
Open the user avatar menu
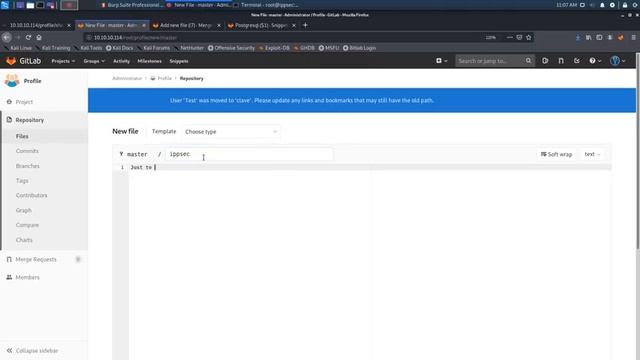[618, 61]
